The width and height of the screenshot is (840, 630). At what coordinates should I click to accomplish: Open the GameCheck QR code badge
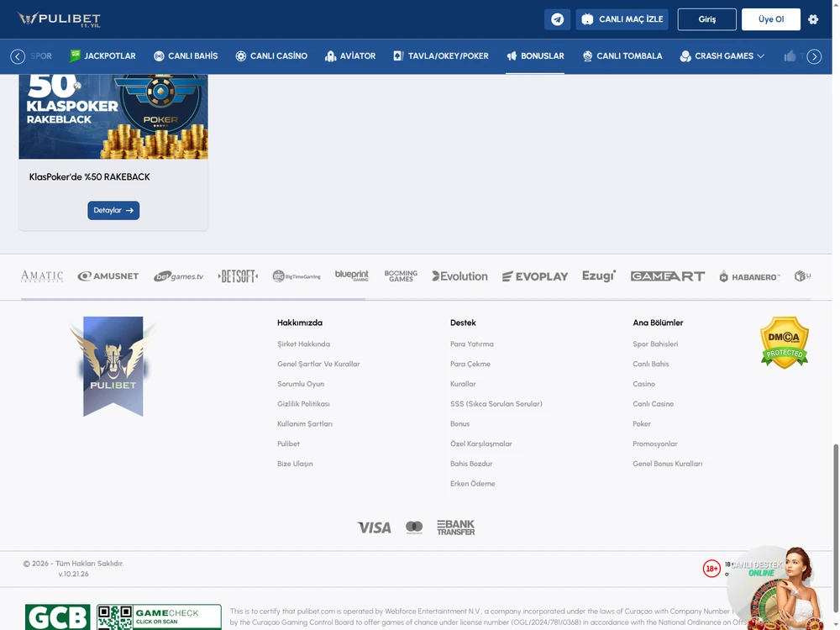pyautogui.click(x=159, y=617)
